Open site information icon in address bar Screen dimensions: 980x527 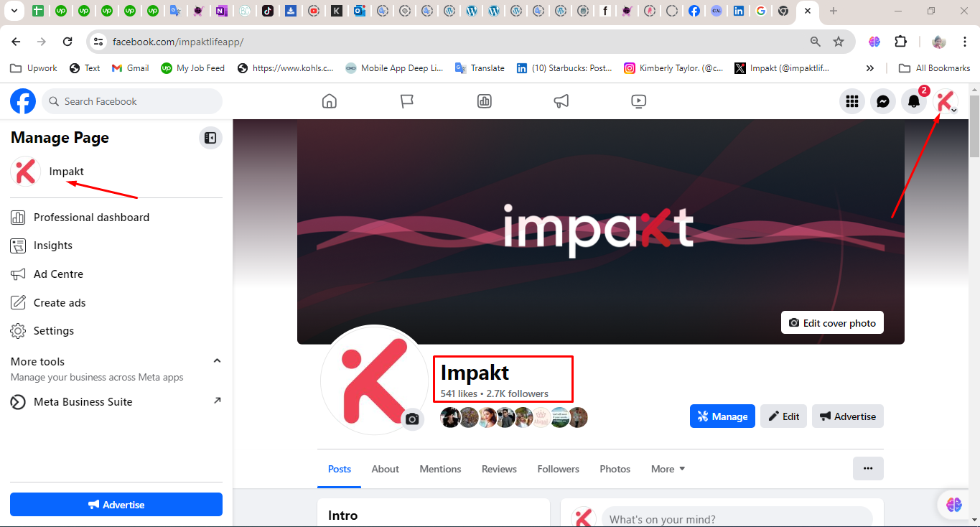98,42
